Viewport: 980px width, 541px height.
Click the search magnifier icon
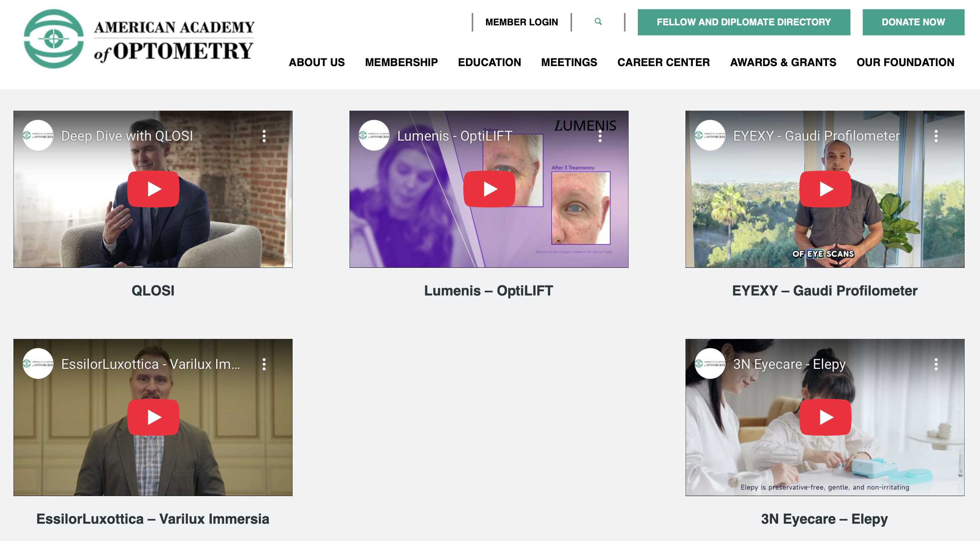598,22
